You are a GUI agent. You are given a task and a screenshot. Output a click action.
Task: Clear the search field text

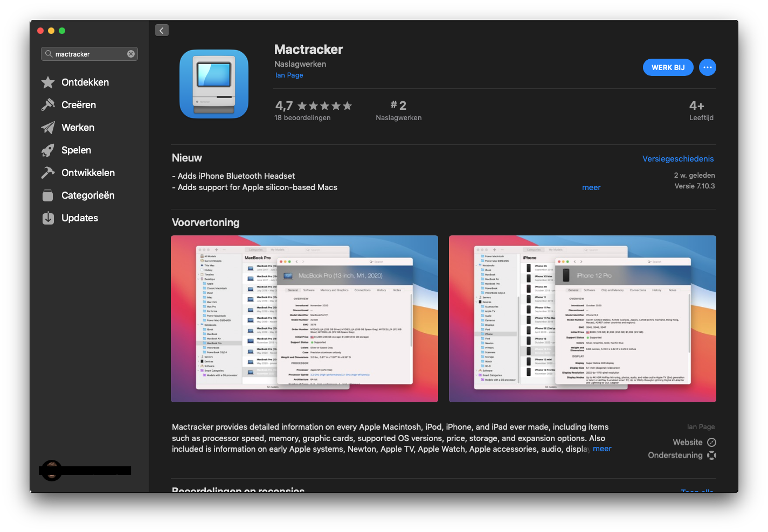[x=131, y=54]
